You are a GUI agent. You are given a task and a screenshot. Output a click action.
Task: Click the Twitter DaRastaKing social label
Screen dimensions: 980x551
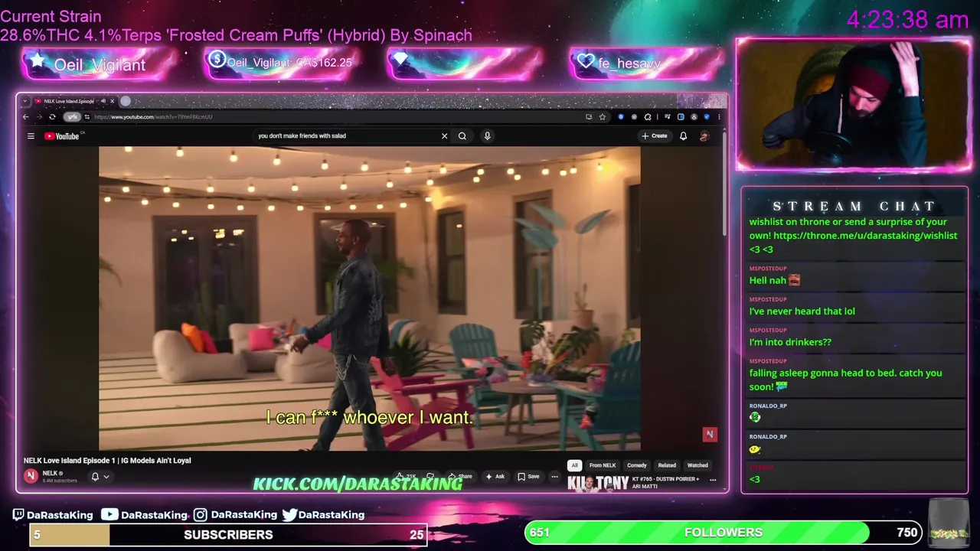pos(323,515)
